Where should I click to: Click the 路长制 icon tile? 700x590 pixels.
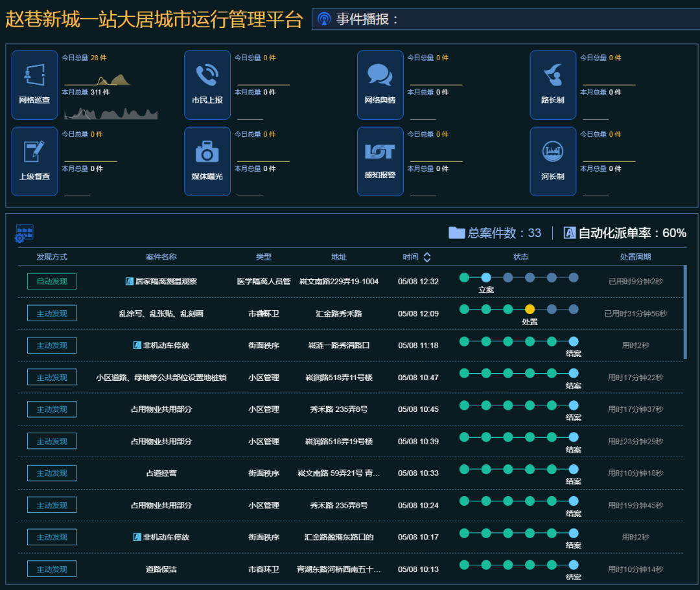tap(553, 85)
